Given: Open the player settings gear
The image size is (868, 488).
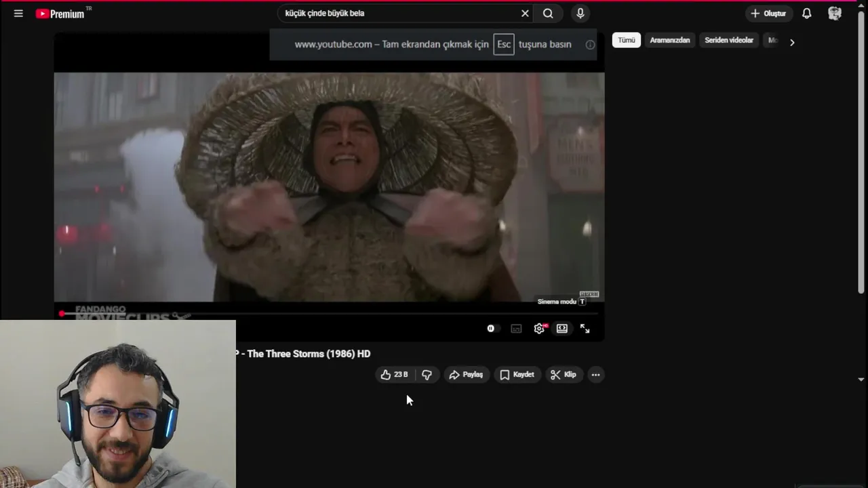Looking at the screenshot, I should (x=540, y=329).
